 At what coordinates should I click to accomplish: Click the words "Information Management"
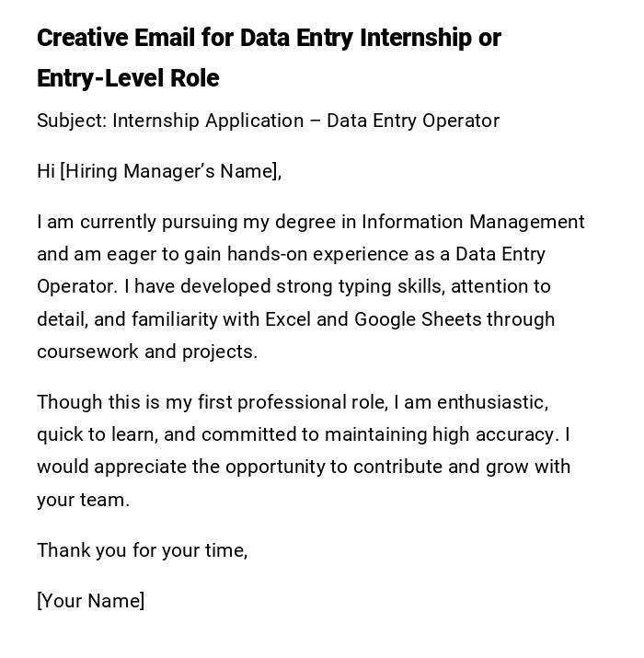click(473, 222)
